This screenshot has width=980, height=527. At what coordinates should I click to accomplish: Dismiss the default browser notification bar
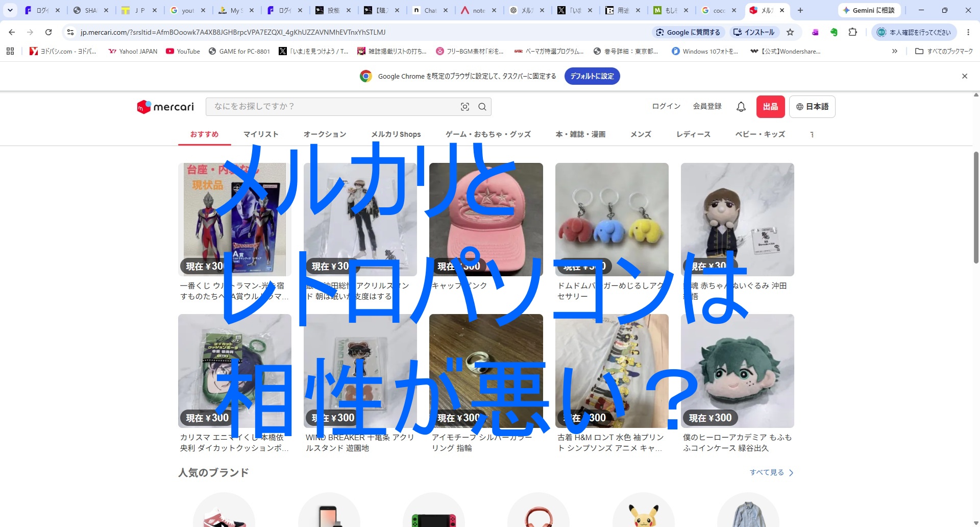point(965,76)
